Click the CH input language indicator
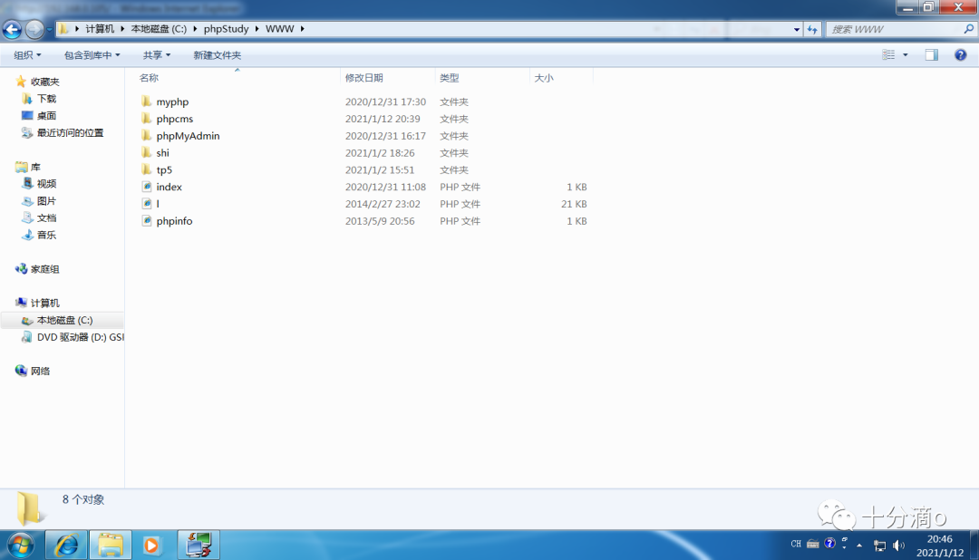The image size is (979, 560). pyautogui.click(x=796, y=544)
